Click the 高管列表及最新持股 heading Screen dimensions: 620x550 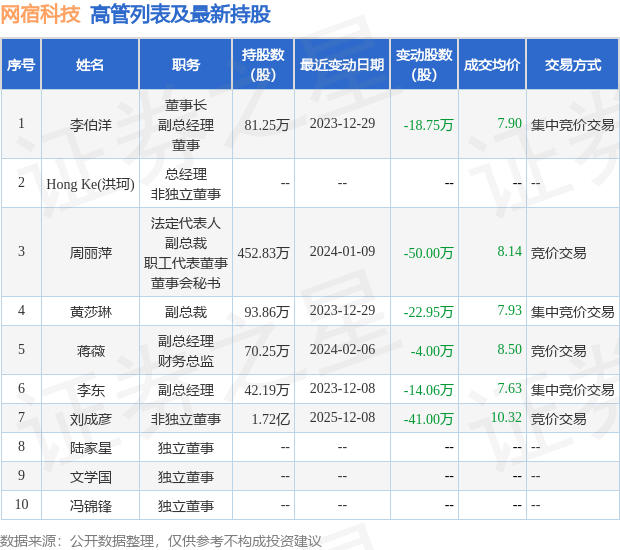[x=180, y=15]
